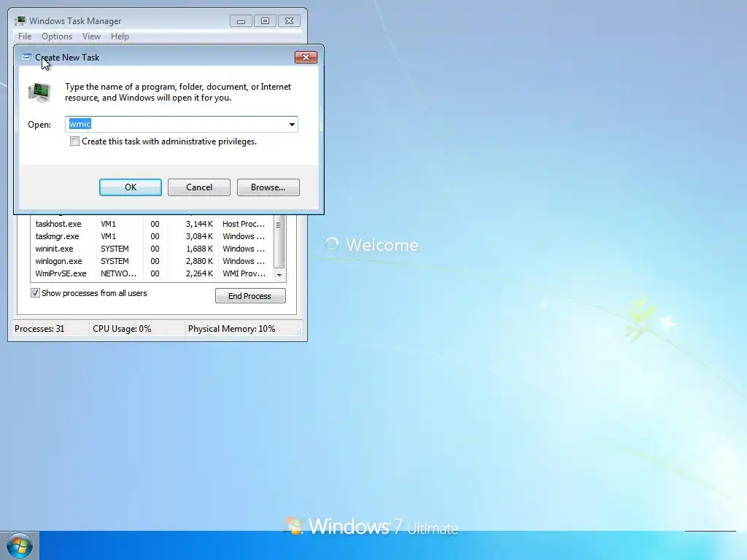Open the View menu in Task Manager
Viewport: 747px width, 560px height.
(91, 36)
